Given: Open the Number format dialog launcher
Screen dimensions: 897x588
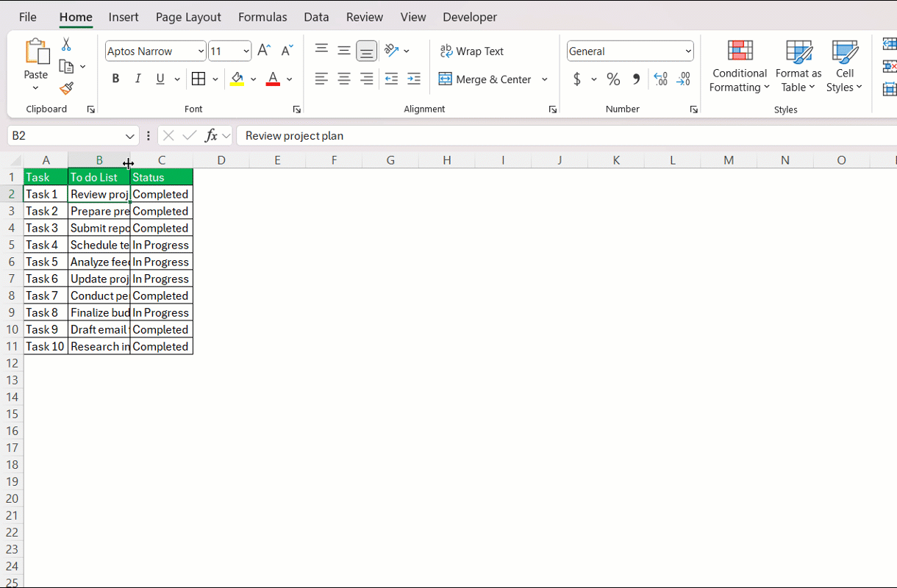Looking at the screenshot, I should (x=693, y=110).
